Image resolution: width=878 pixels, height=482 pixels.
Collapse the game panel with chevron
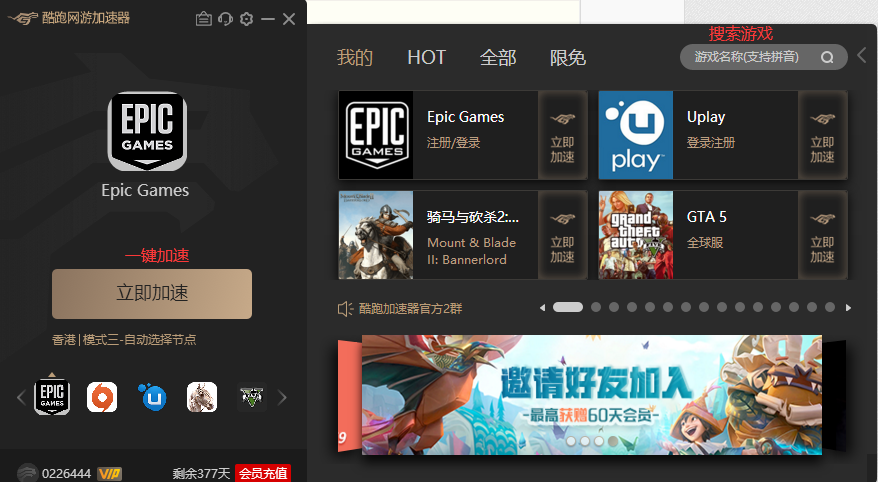(x=862, y=55)
